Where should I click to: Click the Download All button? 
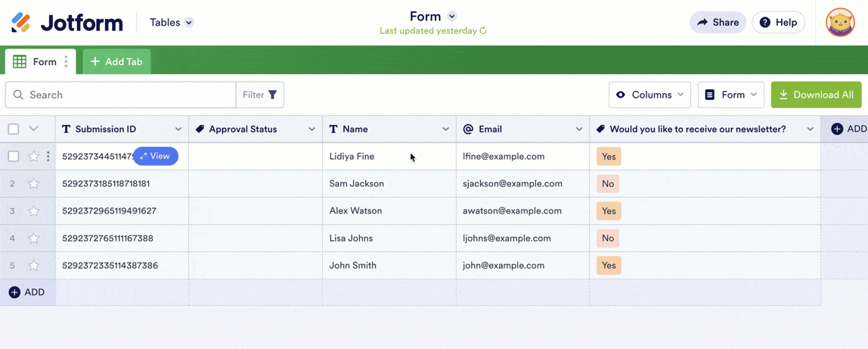coord(816,95)
